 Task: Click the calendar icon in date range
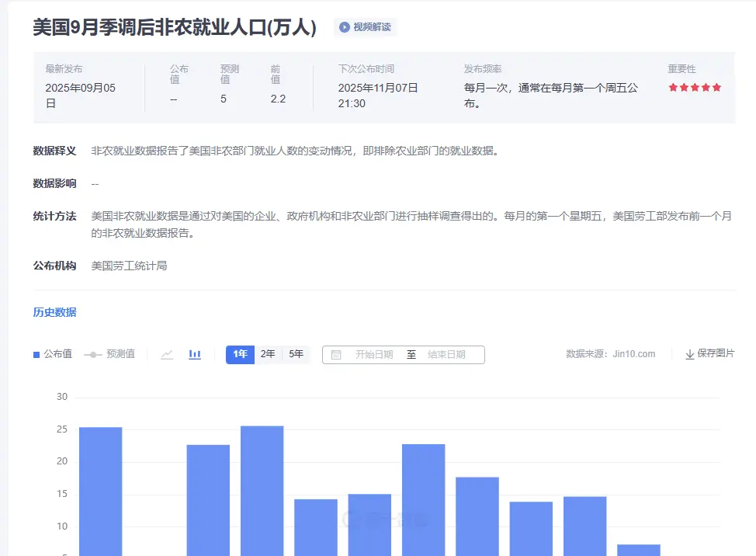point(336,355)
